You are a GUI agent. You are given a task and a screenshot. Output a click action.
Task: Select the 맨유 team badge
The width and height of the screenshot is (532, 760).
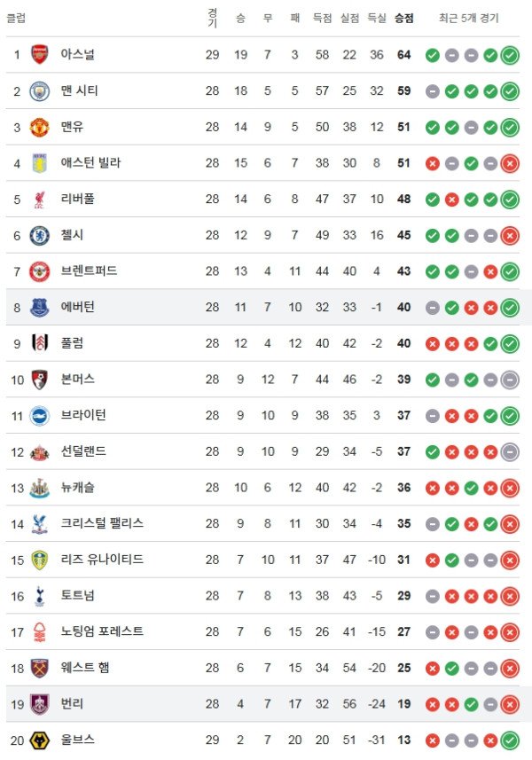click(x=39, y=125)
